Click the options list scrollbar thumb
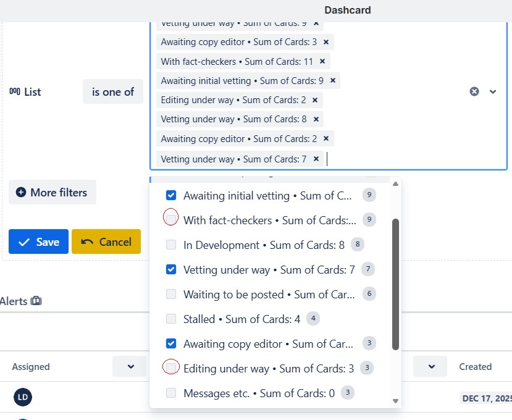 click(x=395, y=285)
